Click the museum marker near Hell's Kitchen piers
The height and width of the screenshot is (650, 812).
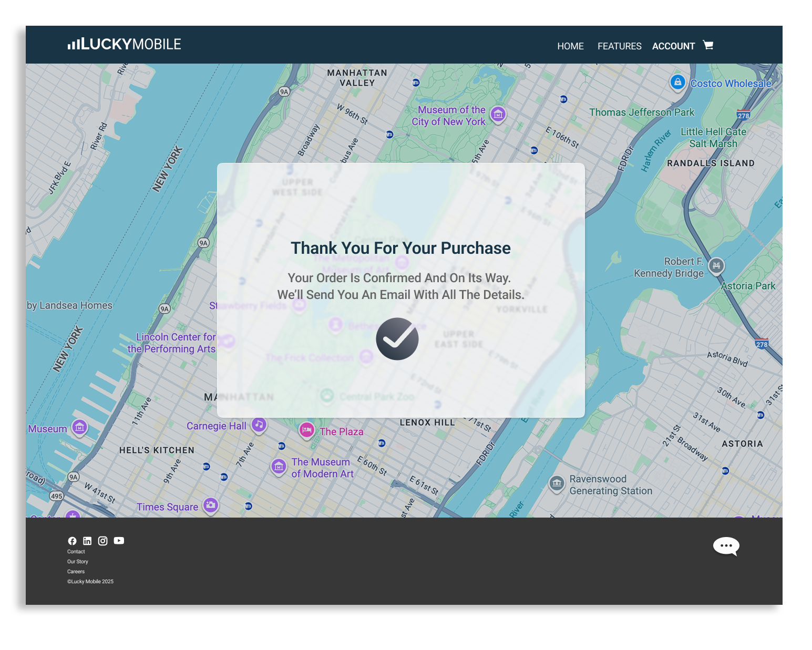[79, 428]
